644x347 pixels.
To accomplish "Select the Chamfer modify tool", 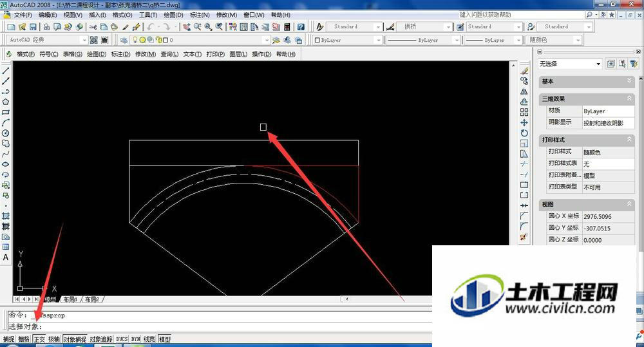I will coord(524,216).
